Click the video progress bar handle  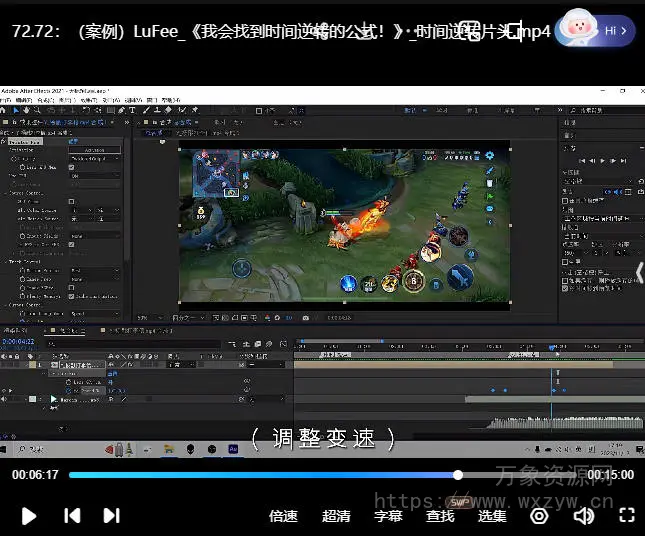[x=458, y=475]
